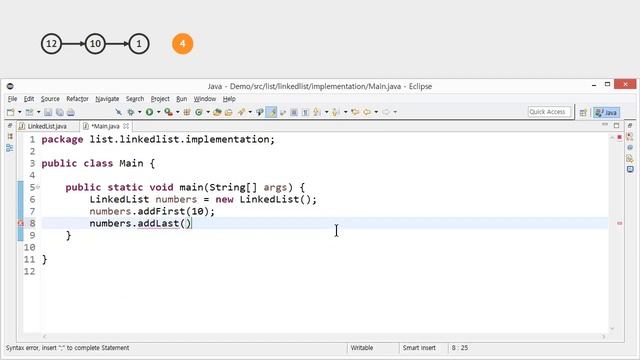Click the Syntax error status message
640x360 pixels.
click(x=67, y=348)
